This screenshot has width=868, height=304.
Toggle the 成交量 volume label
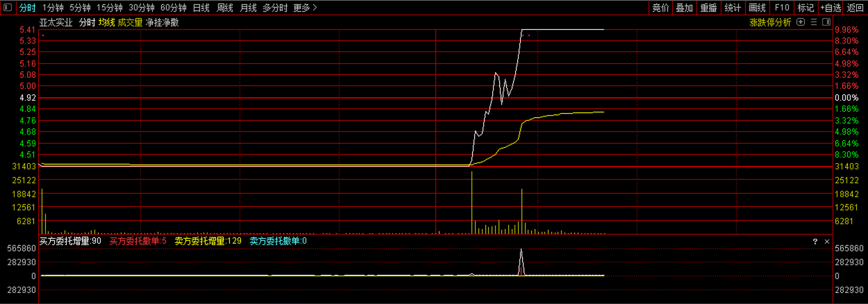(130, 23)
